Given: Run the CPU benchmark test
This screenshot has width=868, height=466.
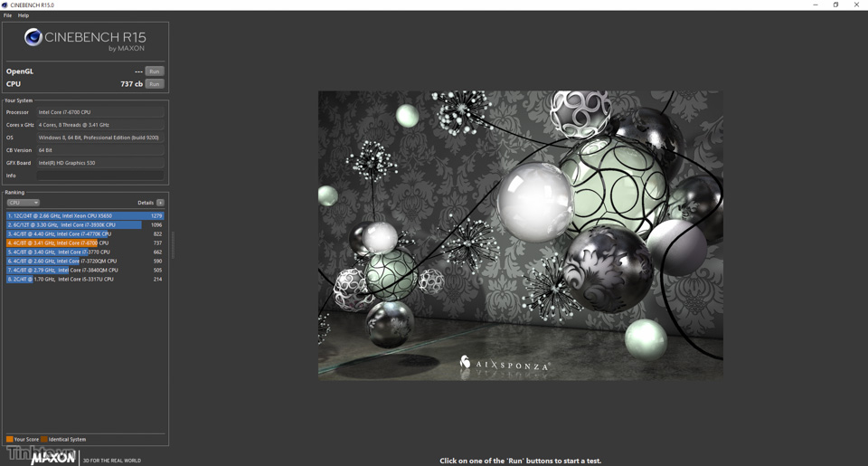Looking at the screenshot, I should [155, 84].
